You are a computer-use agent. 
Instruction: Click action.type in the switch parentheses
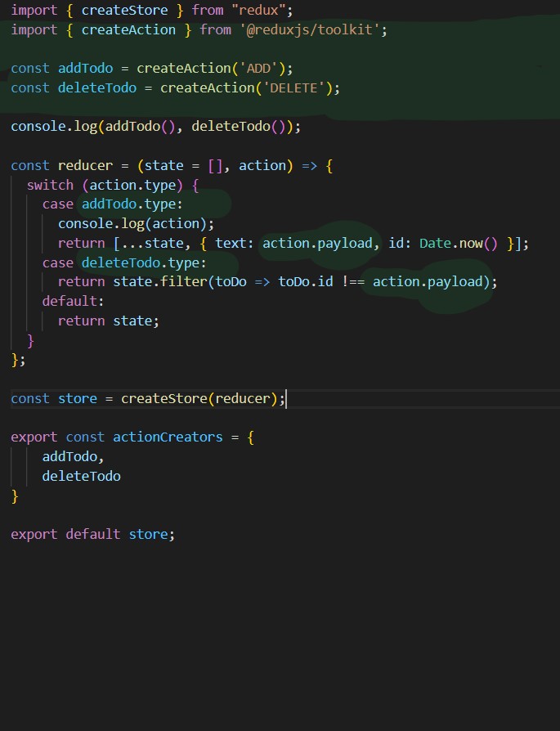pos(133,185)
